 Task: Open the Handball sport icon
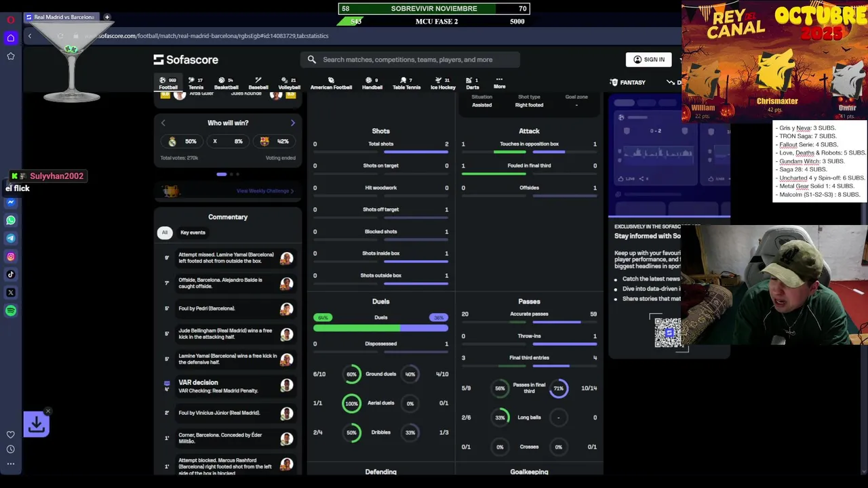click(x=372, y=83)
